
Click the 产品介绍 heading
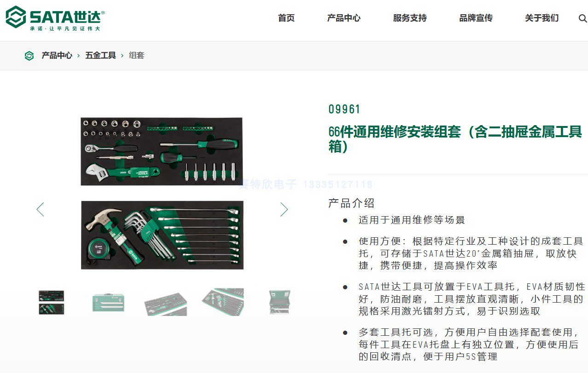coord(351,203)
